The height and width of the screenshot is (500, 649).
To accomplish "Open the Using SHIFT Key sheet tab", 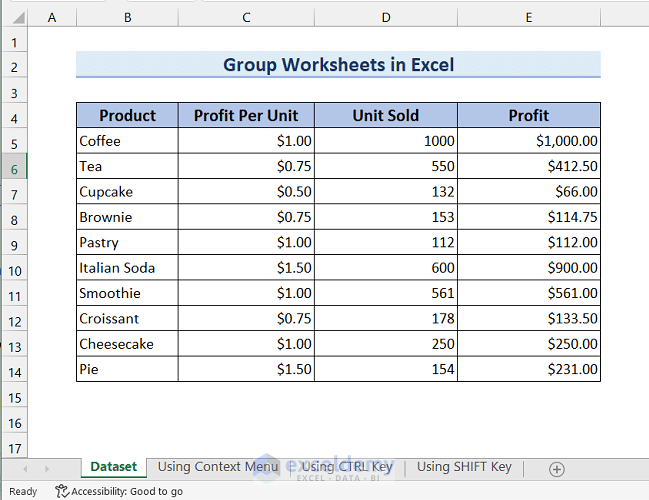I will pyautogui.click(x=463, y=467).
